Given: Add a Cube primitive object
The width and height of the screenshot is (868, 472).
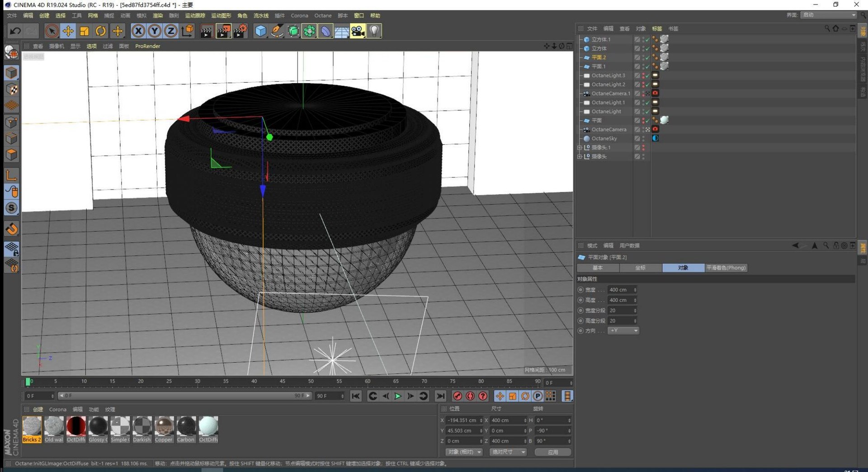Looking at the screenshot, I should coord(261,31).
